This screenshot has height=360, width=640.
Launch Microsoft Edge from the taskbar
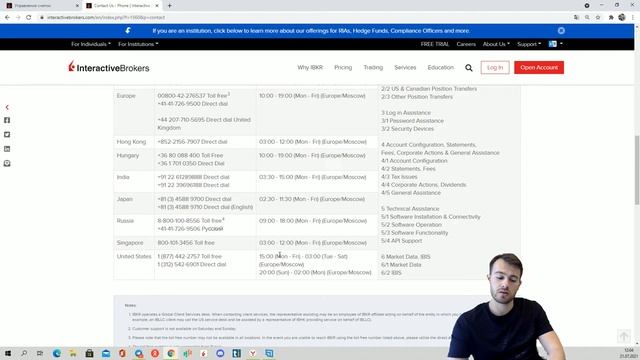click(57, 353)
